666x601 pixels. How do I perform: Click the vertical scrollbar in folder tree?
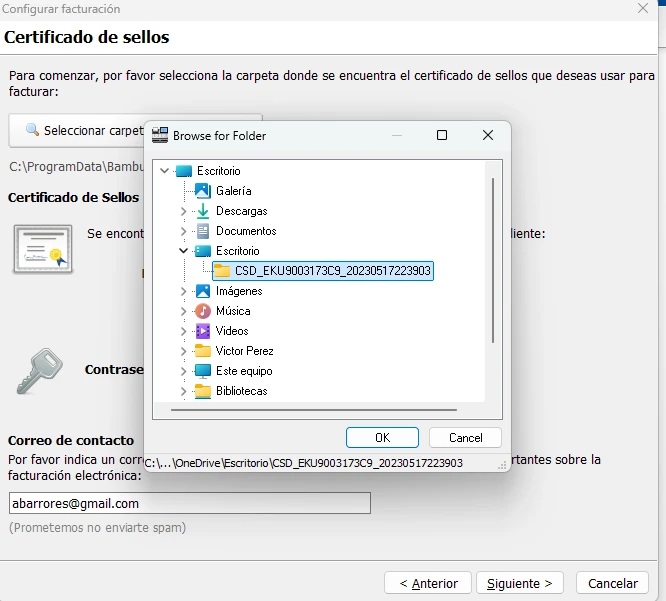point(492,260)
